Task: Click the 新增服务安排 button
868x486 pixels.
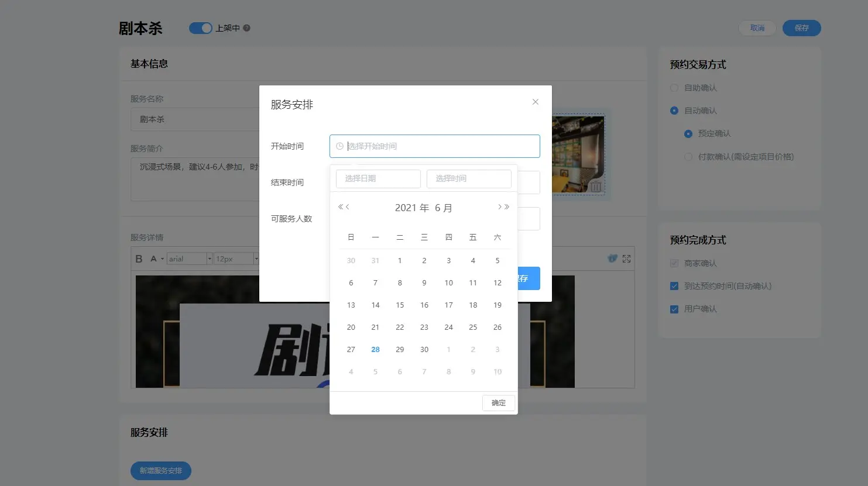Action: coord(161,471)
